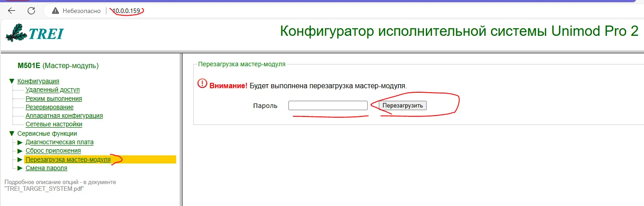Collapse the Конфигурация tree triangle
This screenshot has height=206, width=644.
11,81
